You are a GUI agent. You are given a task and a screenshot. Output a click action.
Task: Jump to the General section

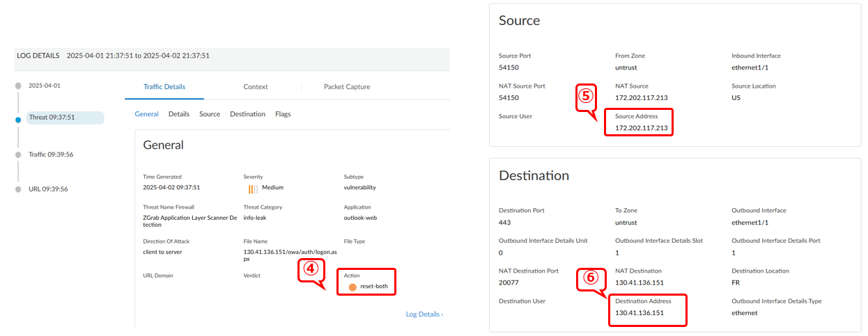[146, 114]
